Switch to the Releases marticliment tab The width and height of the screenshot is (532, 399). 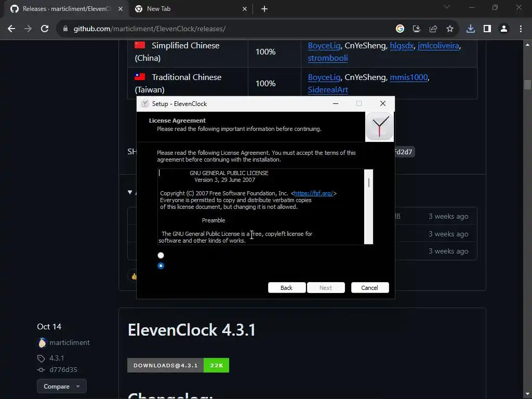click(66, 9)
